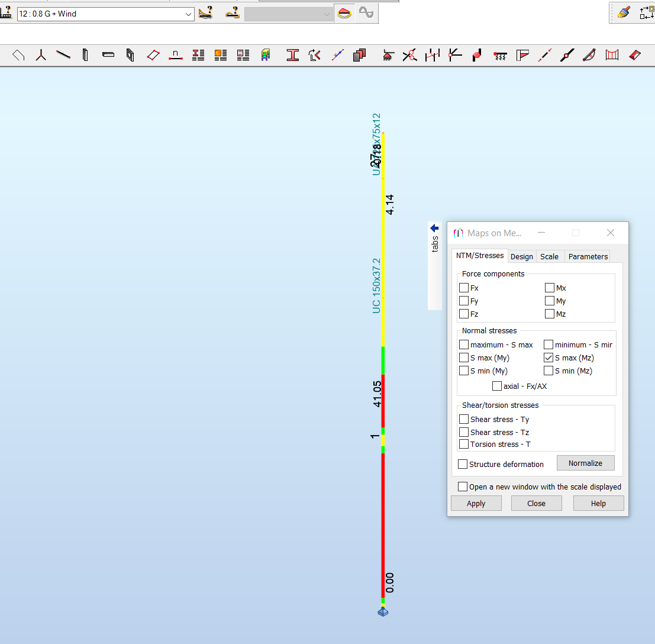Collapse the tabs side panel arrow
The image size is (655, 644).
coord(434,228)
